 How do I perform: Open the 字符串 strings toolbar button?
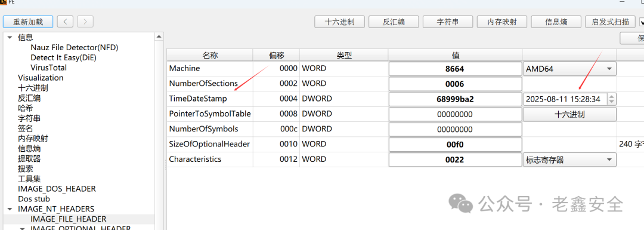click(448, 22)
